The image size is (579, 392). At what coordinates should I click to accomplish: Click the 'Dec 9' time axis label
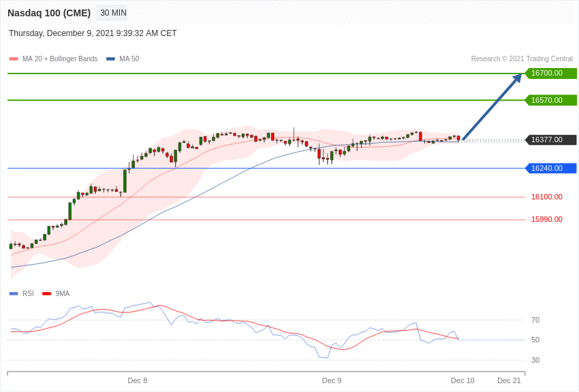pos(332,380)
